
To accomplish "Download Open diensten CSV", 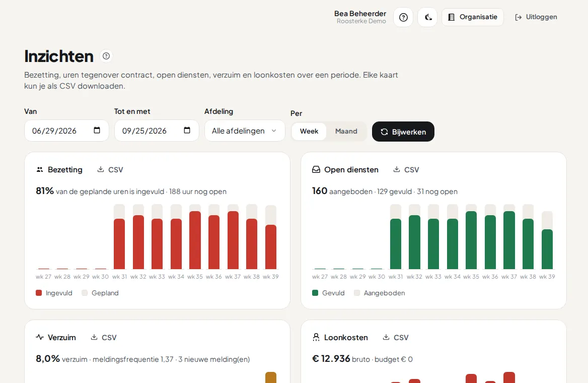I will (x=406, y=170).
